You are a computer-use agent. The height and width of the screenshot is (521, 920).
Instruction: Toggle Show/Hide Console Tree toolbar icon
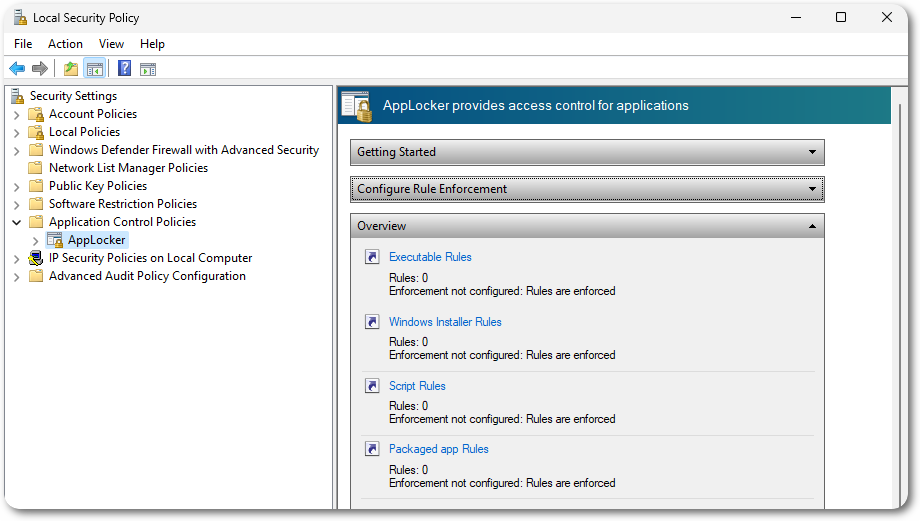pyautogui.click(x=94, y=69)
